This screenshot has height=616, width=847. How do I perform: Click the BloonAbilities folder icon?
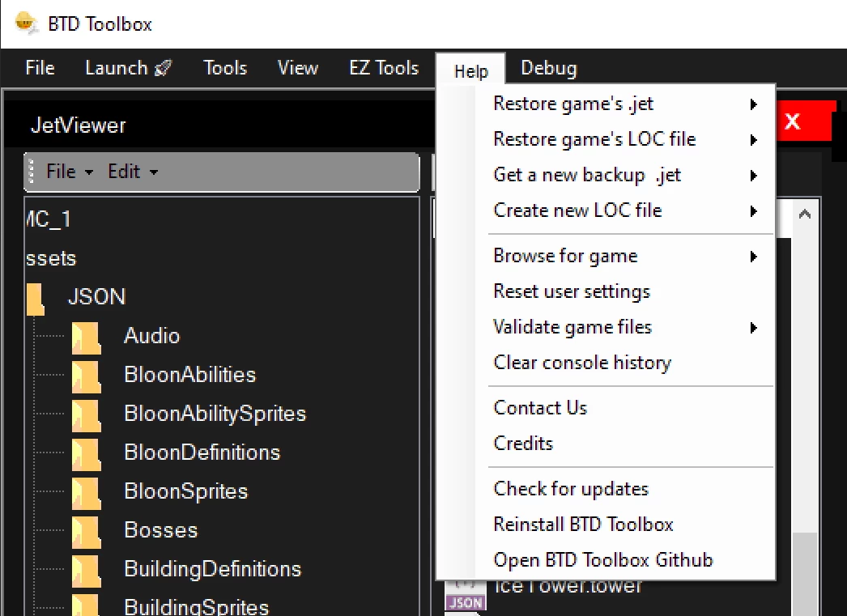click(87, 376)
